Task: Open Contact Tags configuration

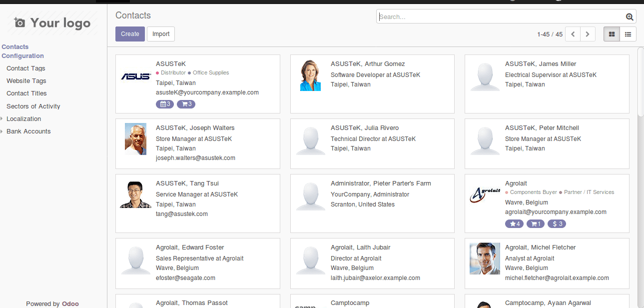Action: point(26,68)
